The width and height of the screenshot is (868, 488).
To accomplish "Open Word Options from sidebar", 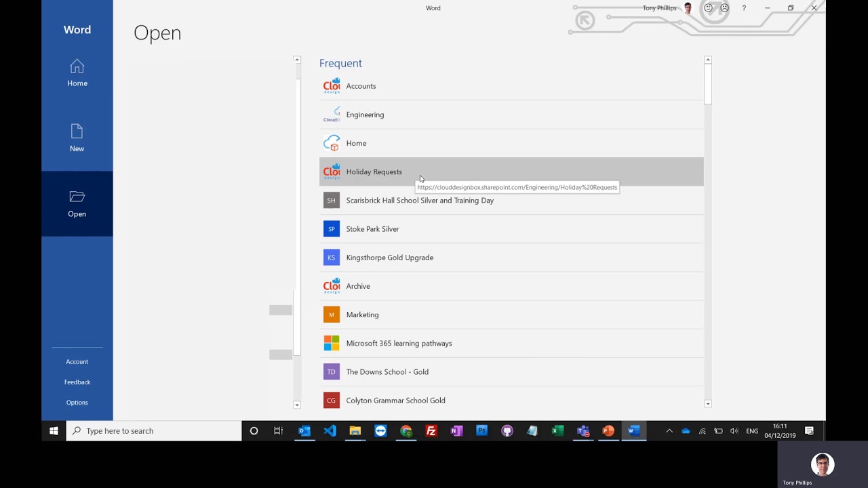I will click(77, 403).
